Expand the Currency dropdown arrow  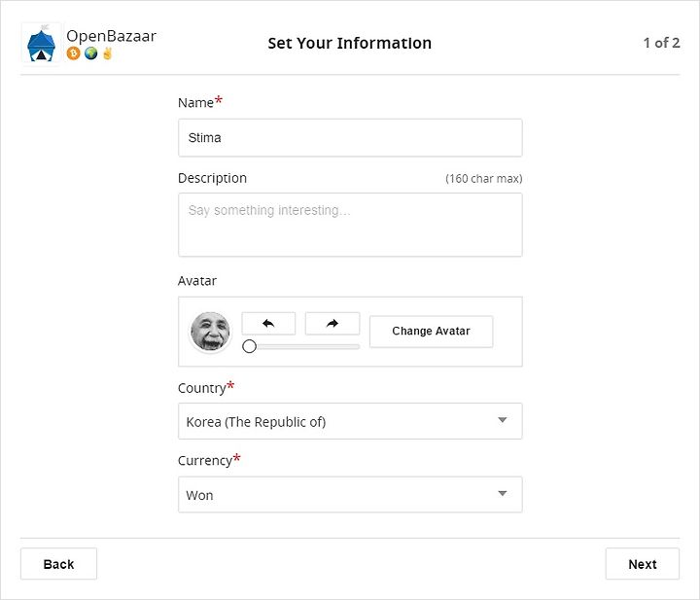click(503, 493)
